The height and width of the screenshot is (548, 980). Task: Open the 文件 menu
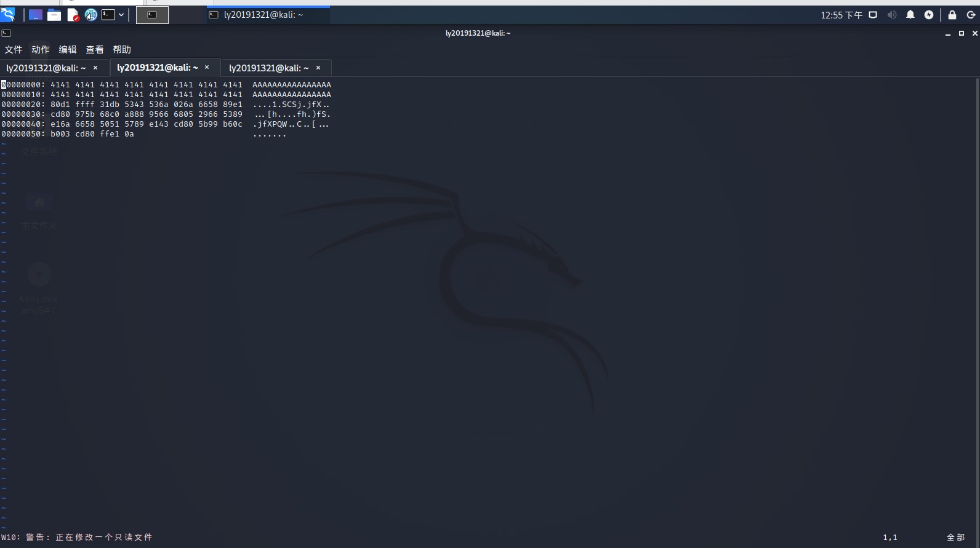pos(14,50)
